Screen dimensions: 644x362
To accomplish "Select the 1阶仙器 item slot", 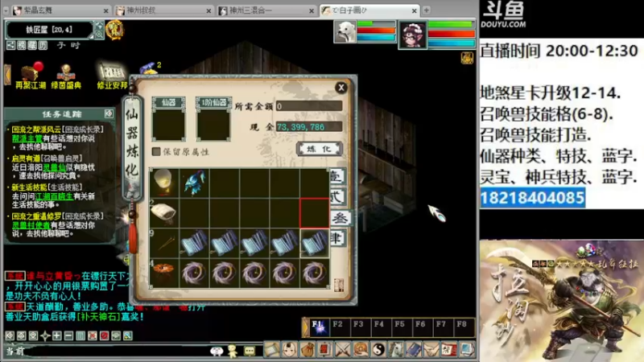I will tap(213, 125).
